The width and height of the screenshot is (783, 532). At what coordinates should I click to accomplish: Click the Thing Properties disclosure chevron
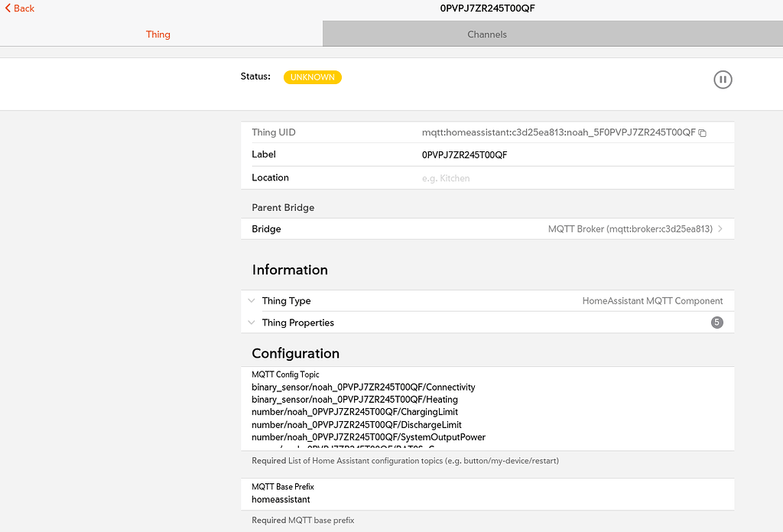[x=252, y=323]
